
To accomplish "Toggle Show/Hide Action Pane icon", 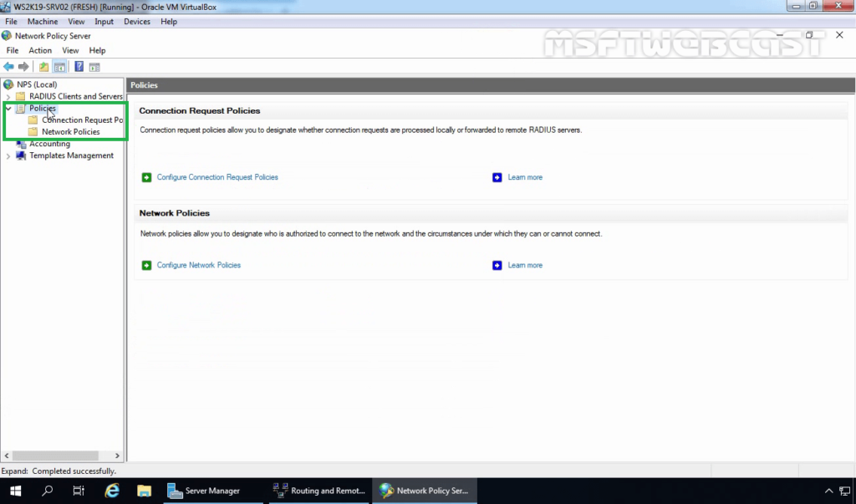I will pos(94,67).
